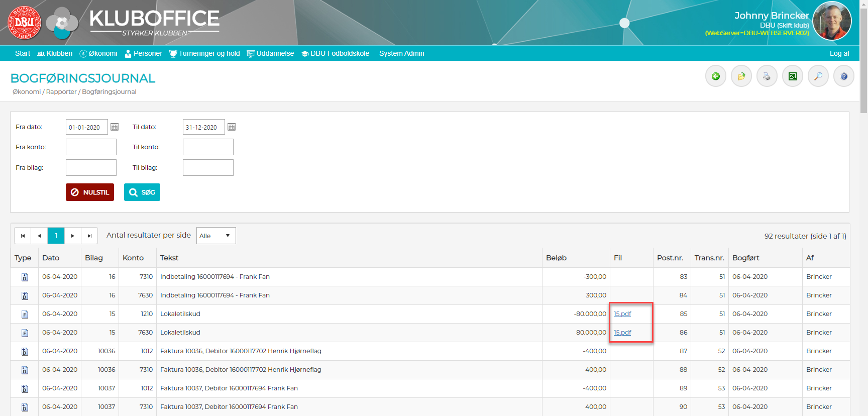Viewport: 868px width, 416px height.
Task: Open 15.pdf link in konto 1210 row
Action: point(622,314)
